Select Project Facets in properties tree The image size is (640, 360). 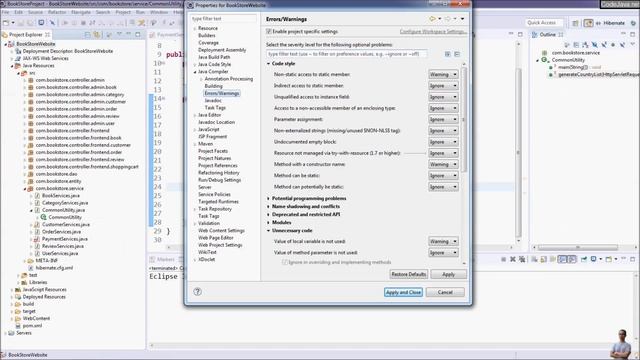[x=213, y=151]
